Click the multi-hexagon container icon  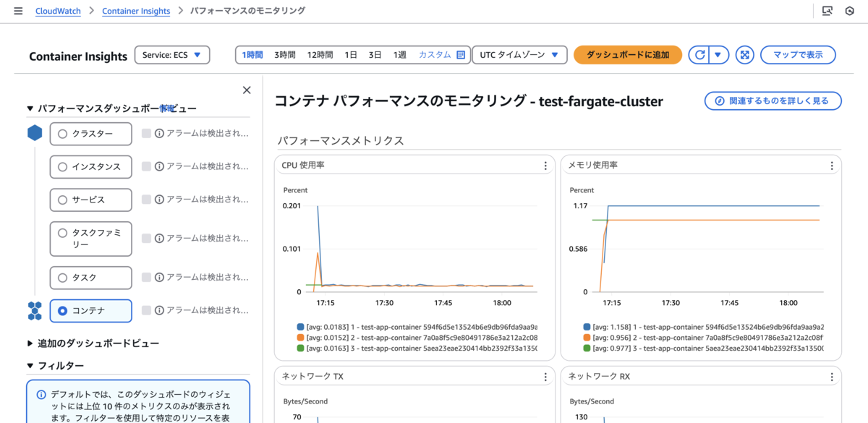(x=35, y=311)
